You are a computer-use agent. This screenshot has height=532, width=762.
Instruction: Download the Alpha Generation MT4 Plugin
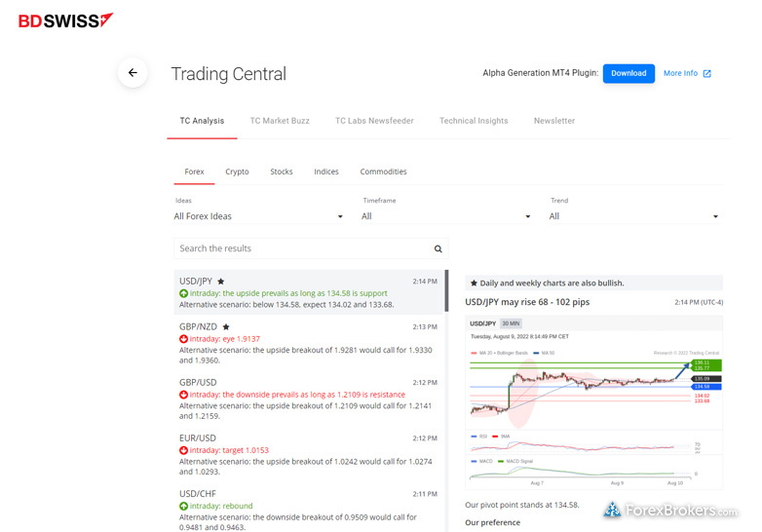629,73
